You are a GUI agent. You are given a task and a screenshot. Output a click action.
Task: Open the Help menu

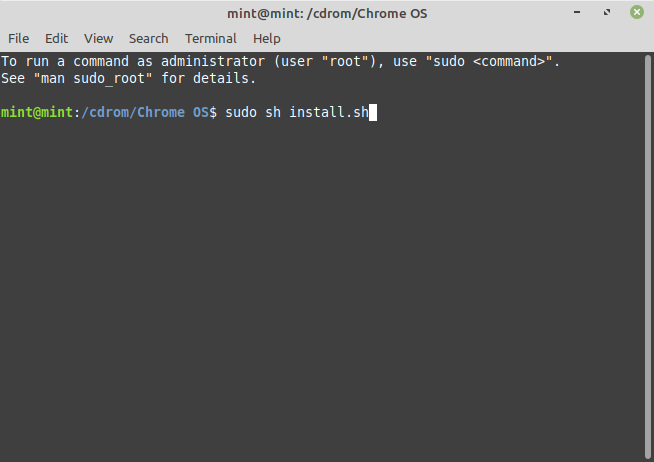pos(266,38)
